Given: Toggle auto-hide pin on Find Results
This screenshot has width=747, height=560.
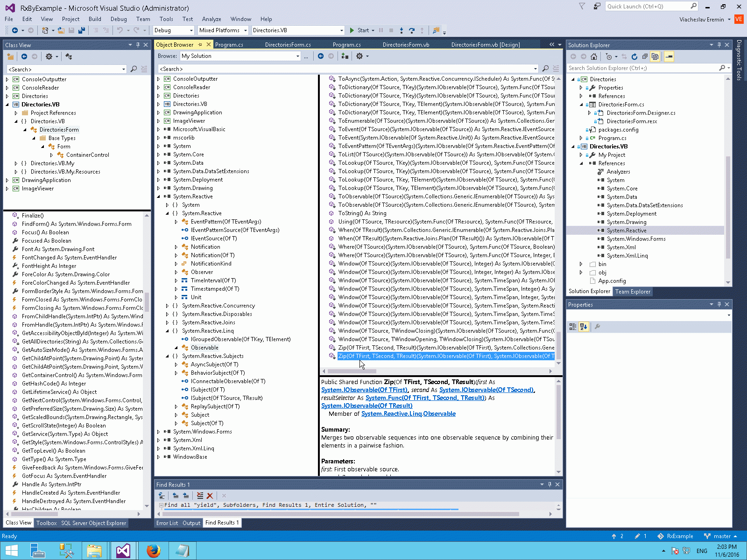Looking at the screenshot, I should pos(550,484).
